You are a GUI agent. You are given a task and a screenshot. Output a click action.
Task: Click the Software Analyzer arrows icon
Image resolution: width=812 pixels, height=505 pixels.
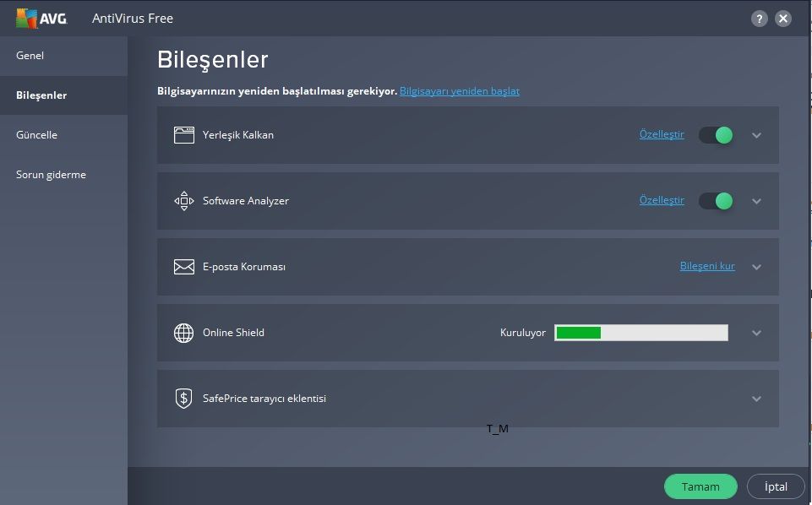pos(184,201)
